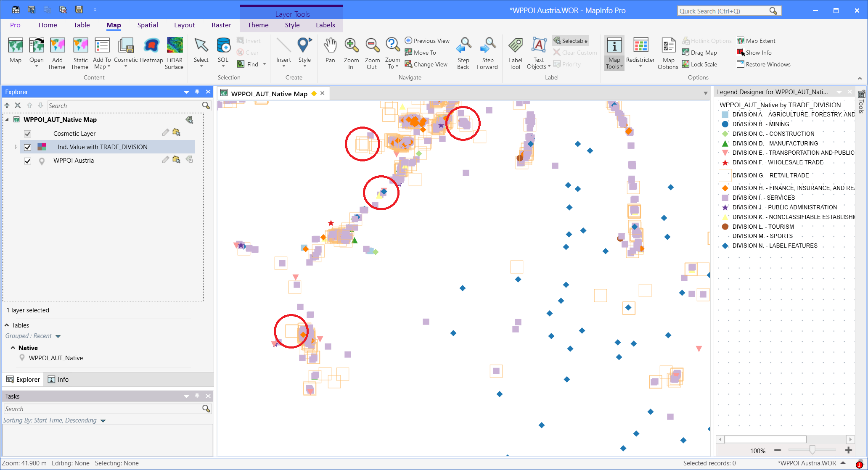Click the Change View button
The width and height of the screenshot is (868, 470).
click(x=426, y=64)
